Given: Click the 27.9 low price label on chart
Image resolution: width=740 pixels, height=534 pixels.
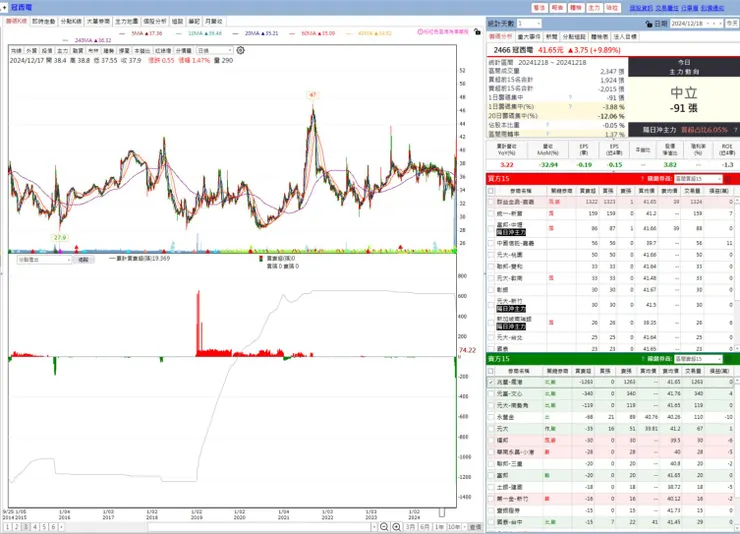Looking at the screenshot, I should (x=60, y=237).
